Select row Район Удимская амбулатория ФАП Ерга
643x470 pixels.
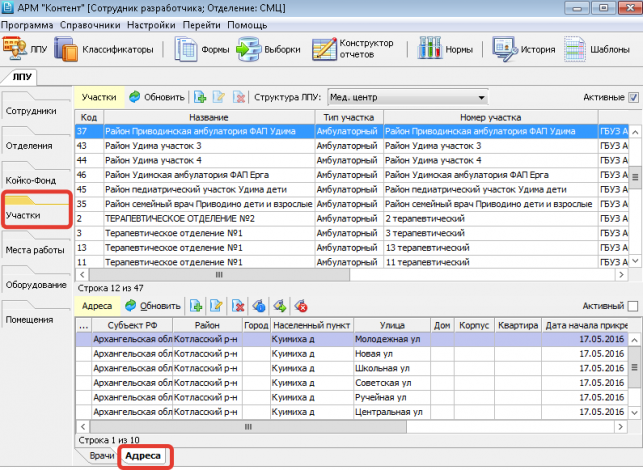click(x=351, y=175)
